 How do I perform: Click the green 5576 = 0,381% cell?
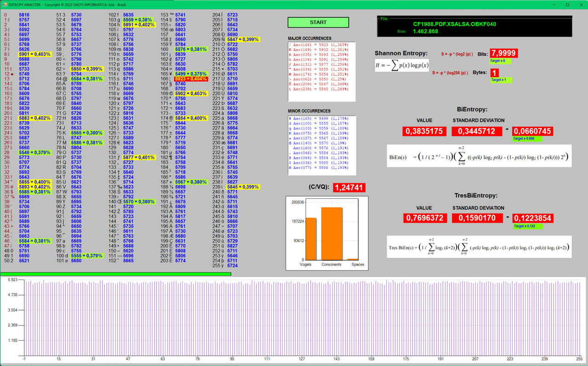[x=191, y=49]
